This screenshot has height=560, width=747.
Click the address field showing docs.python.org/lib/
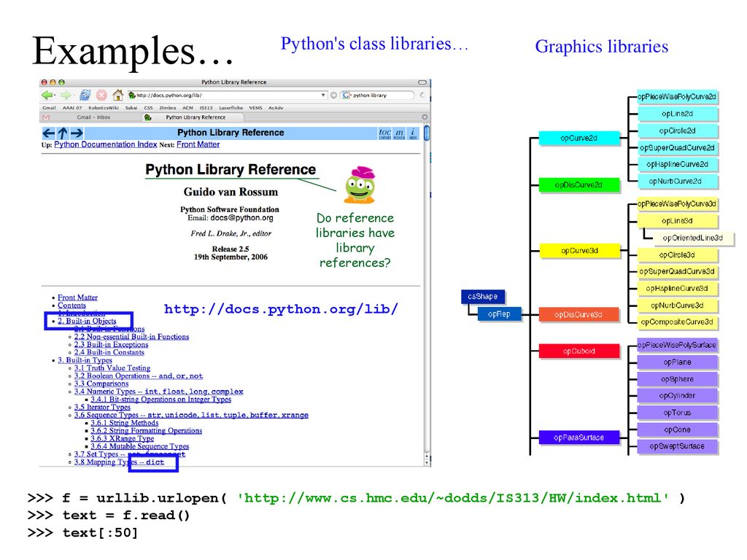pyautogui.click(x=228, y=96)
